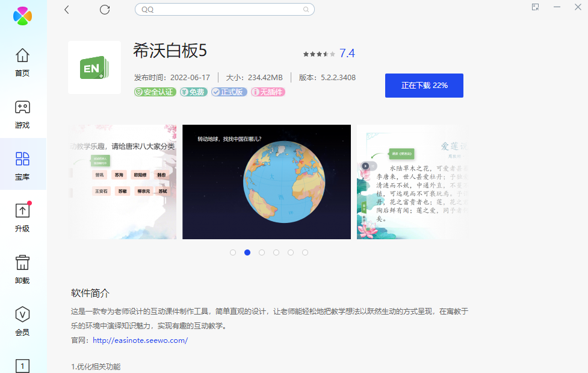Viewport: 588px width, 373px height.
Task: Click the 大小: 234.42MB text
Action: (x=254, y=78)
